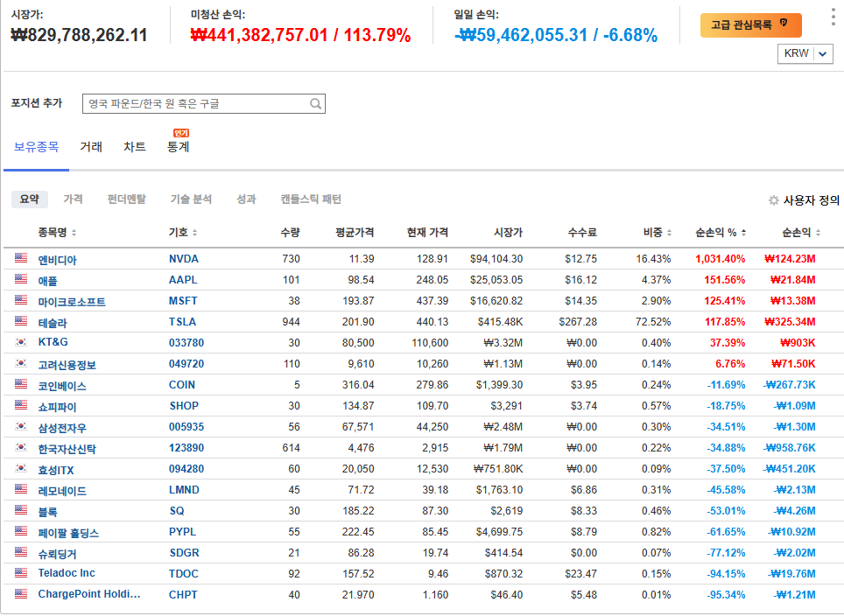Click the ₩829,788,262.11 market value
Image resolution: width=844 pixels, height=616 pixels.
[79, 35]
